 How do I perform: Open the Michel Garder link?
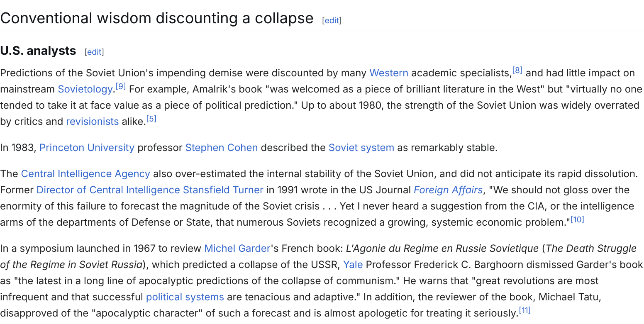(x=237, y=248)
